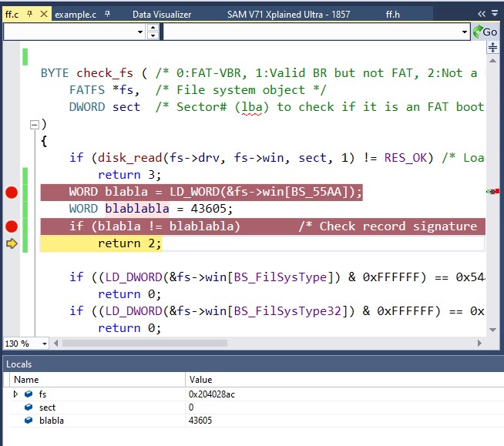Open the SAM V71 Xplained Ultra tab
This screenshot has width=504, height=446.
(x=289, y=15)
